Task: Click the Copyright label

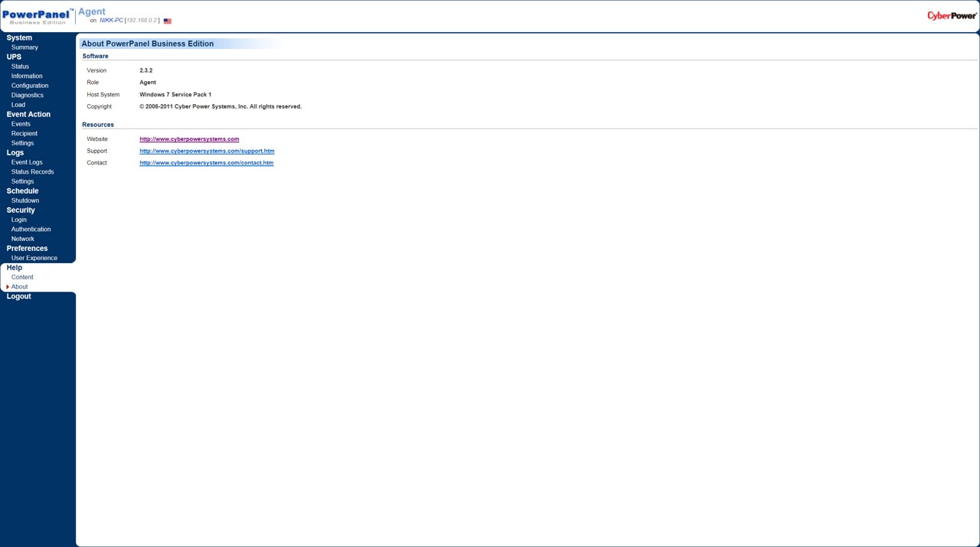Action: tap(100, 106)
